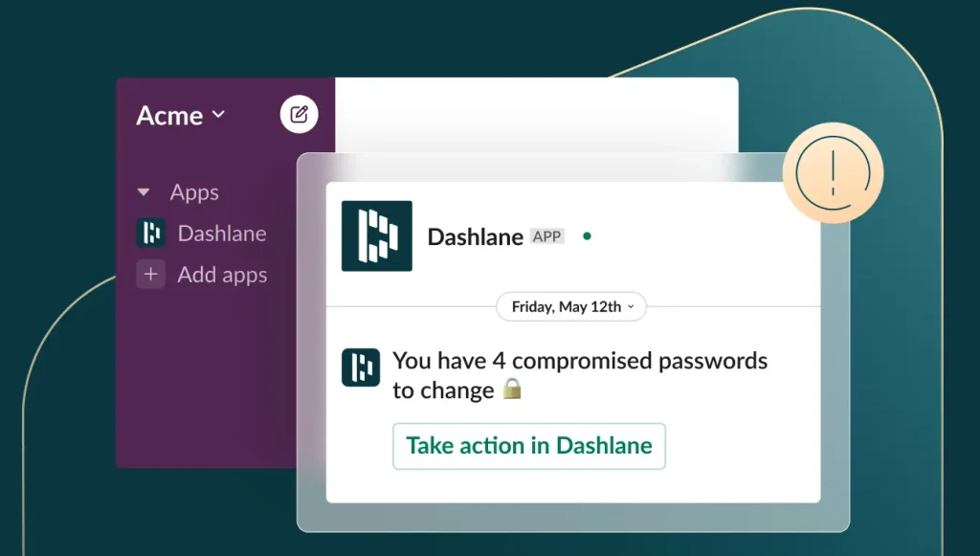Click the orange exclamation alert icon

pos(834,173)
